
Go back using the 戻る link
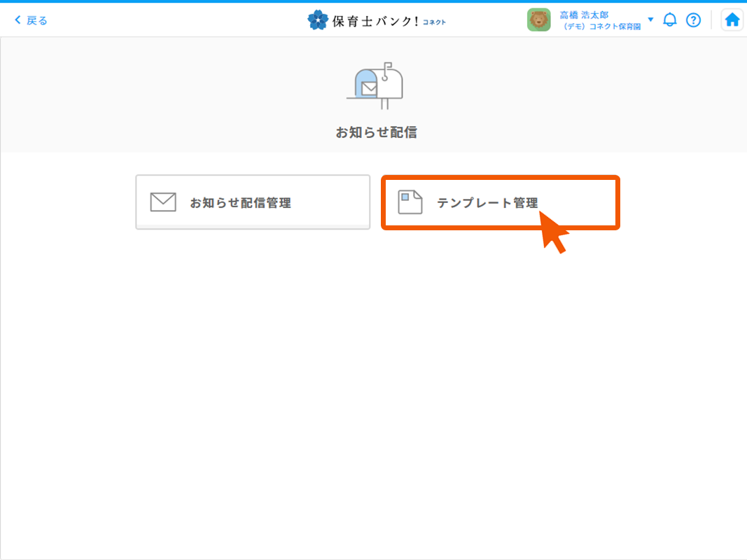pyautogui.click(x=37, y=20)
